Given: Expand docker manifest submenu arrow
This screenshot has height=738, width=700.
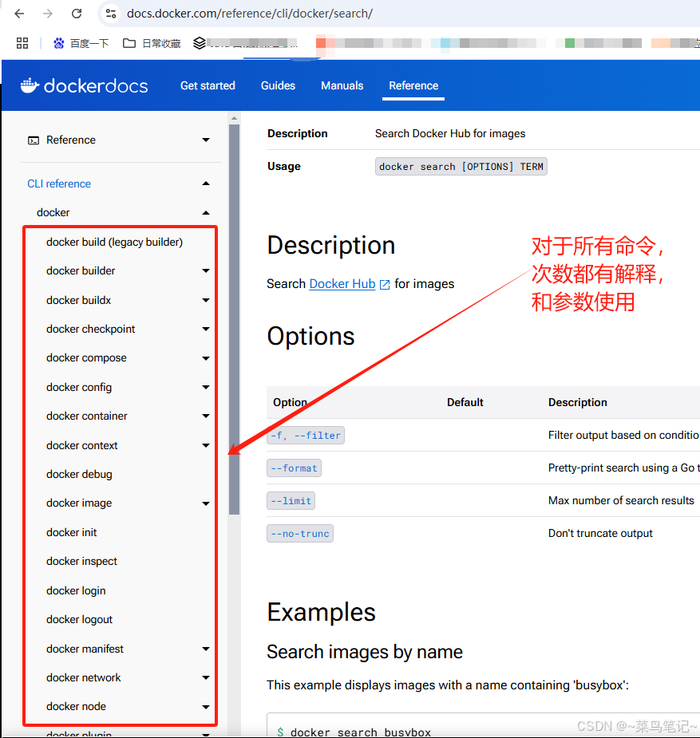Looking at the screenshot, I should (206, 649).
